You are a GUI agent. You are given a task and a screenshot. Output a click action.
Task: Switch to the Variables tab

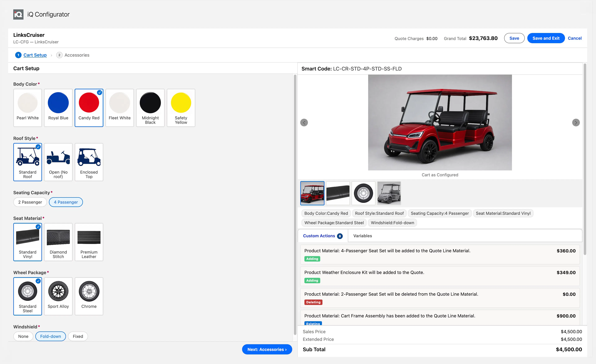tap(362, 236)
